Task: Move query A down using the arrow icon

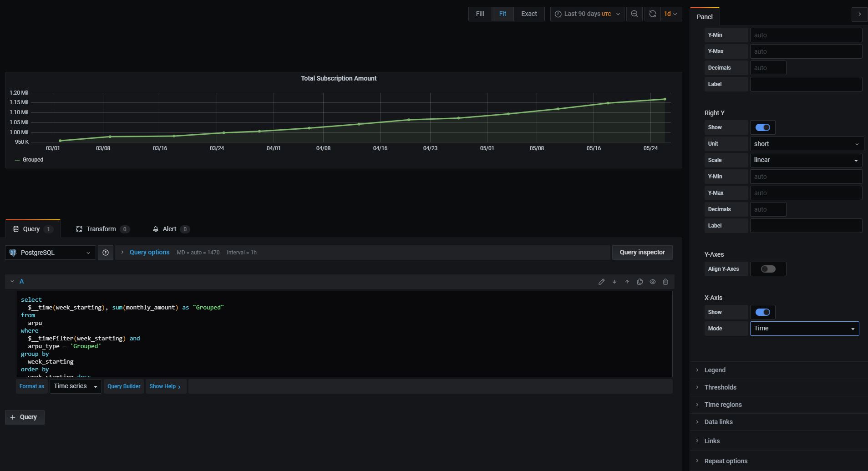Action: (614, 281)
